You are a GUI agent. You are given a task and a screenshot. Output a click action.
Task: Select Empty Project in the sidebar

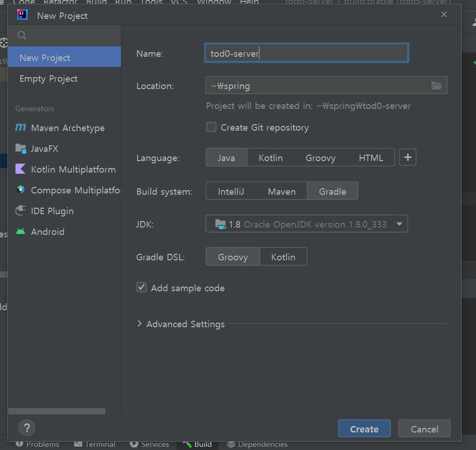click(x=64, y=78)
